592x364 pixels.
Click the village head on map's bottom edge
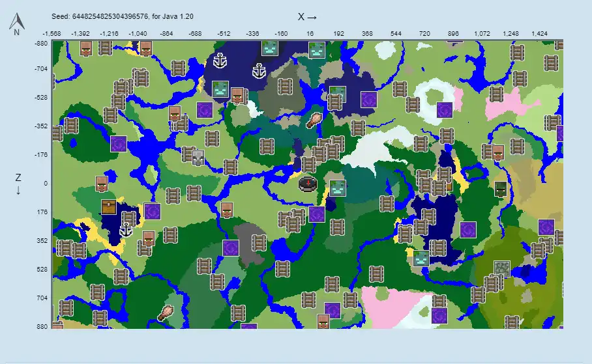pyautogui.click(x=323, y=322)
